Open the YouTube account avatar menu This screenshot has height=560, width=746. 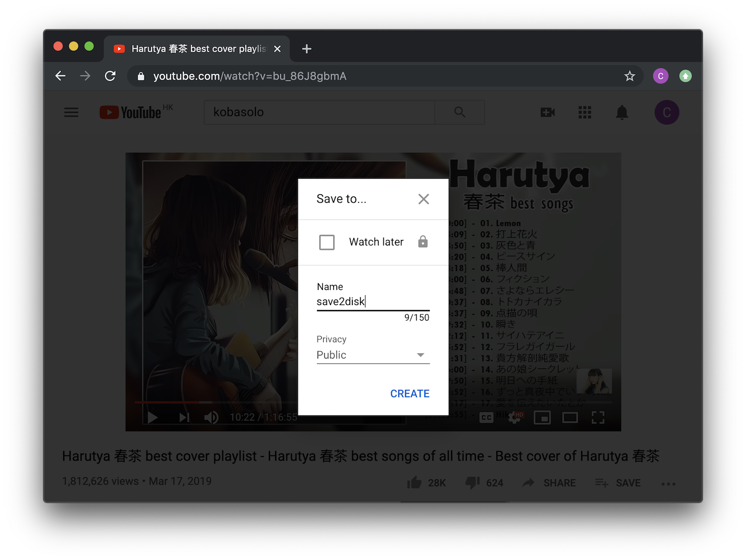point(667,112)
